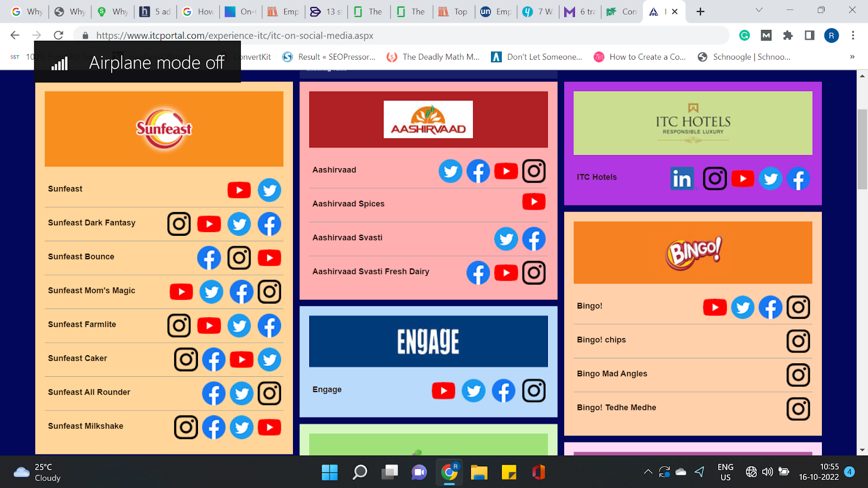Open ITC Hotels Instagram icon
This screenshot has height=488, width=868.
point(715,178)
